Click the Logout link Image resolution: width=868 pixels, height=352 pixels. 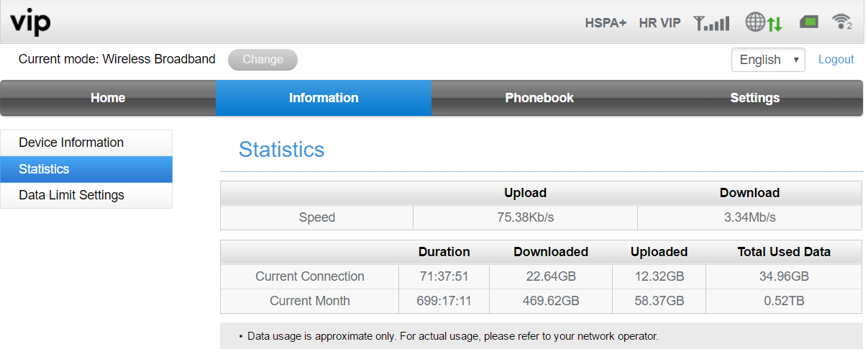tap(836, 60)
